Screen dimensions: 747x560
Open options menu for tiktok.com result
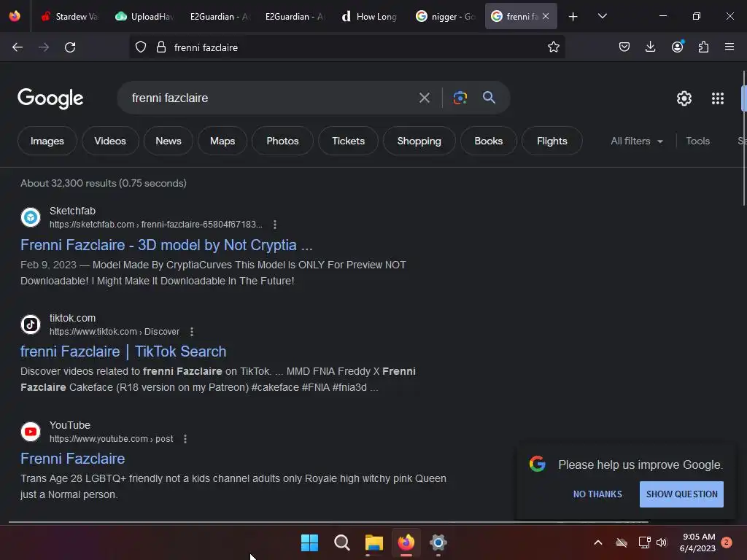tap(192, 332)
